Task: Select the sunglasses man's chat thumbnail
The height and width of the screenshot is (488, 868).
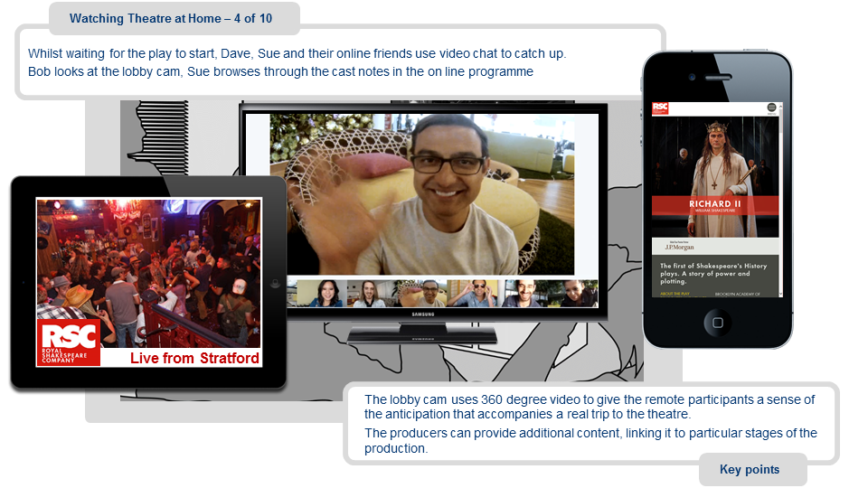Action: click(x=476, y=294)
